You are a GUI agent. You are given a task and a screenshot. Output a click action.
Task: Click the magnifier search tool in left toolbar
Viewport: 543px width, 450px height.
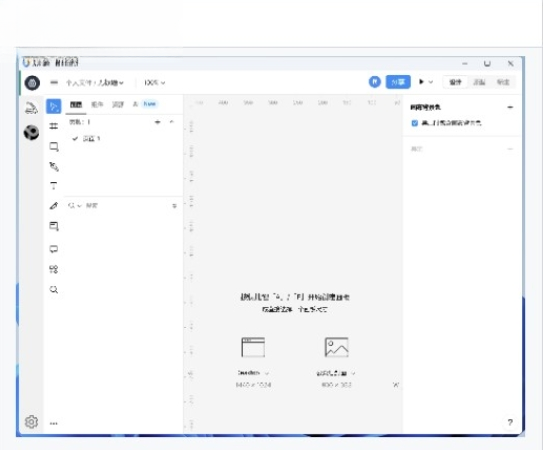click(x=54, y=290)
